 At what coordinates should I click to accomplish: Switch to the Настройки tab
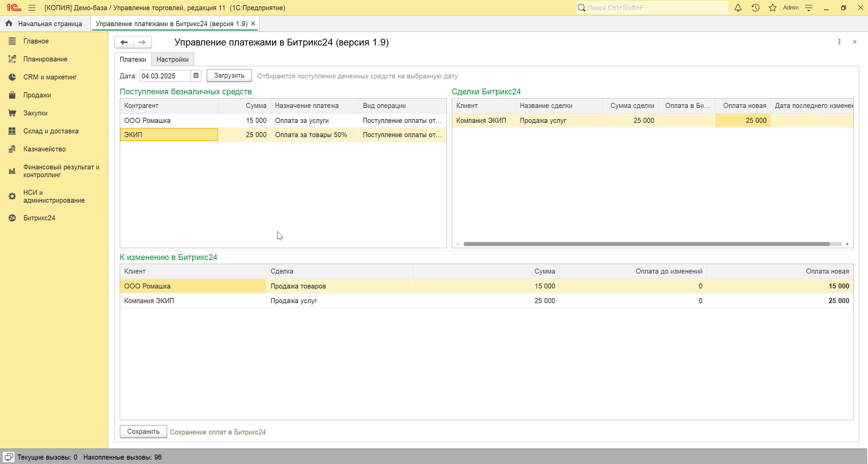[x=172, y=59]
